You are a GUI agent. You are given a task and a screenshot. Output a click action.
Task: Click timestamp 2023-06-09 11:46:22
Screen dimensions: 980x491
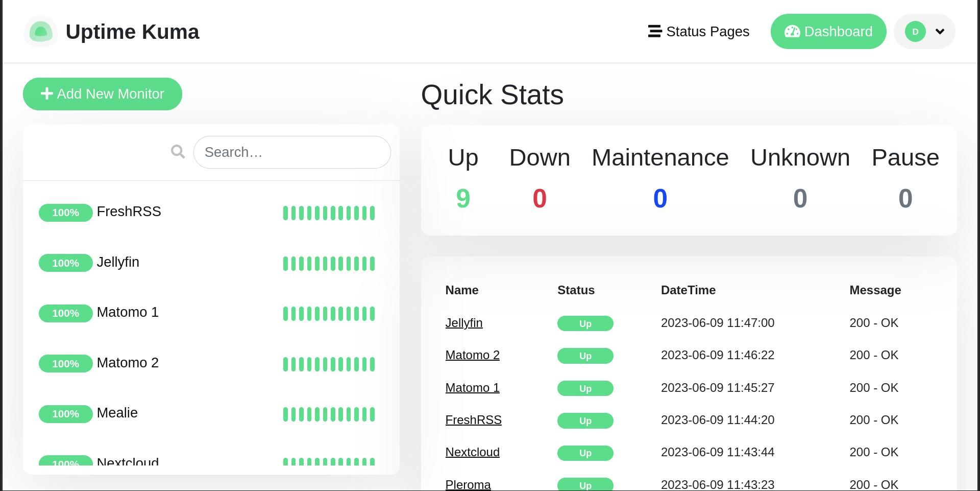[x=718, y=355]
